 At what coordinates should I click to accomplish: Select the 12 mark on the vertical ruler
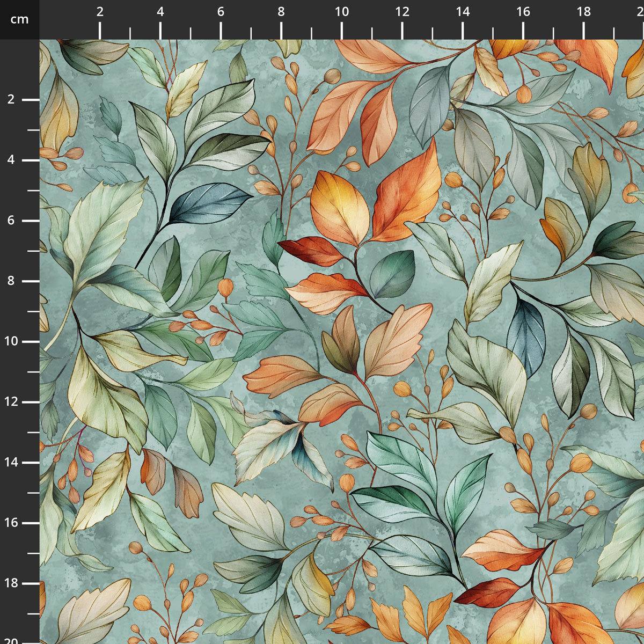click(12, 402)
